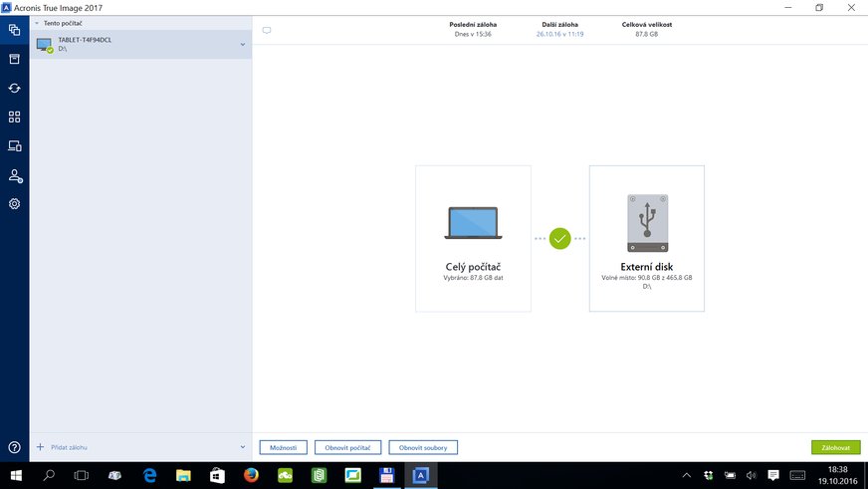This screenshot has width=868, height=489.
Task: Select the Celý počítač source tile
Action: coord(473,238)
